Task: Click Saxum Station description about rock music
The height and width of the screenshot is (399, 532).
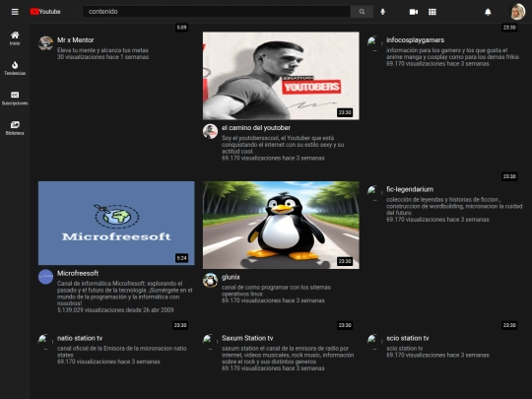Action: [288, 355]
